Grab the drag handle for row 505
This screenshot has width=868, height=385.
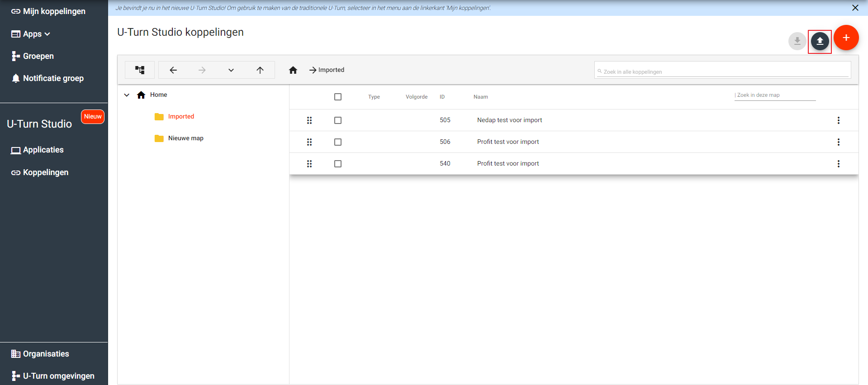point(309,120)
